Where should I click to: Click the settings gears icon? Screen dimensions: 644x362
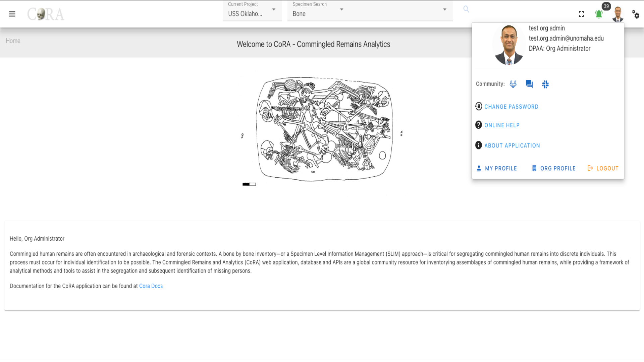(636, 14)
